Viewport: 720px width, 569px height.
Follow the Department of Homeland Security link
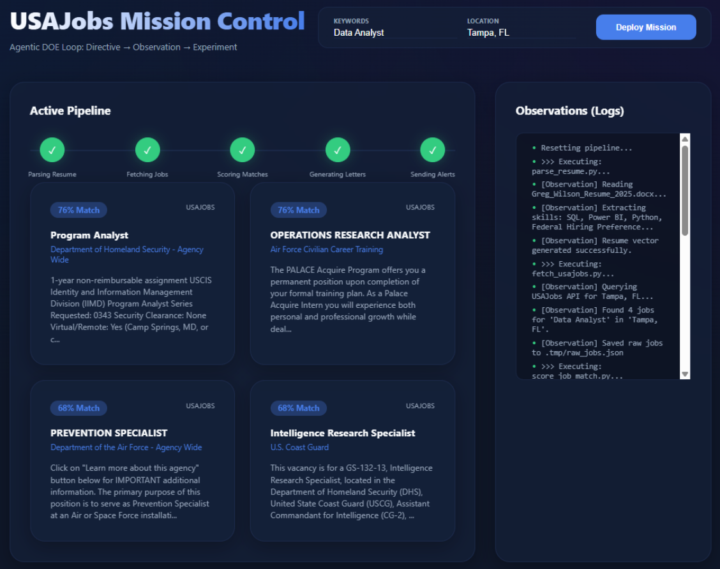tap(127, 254)
